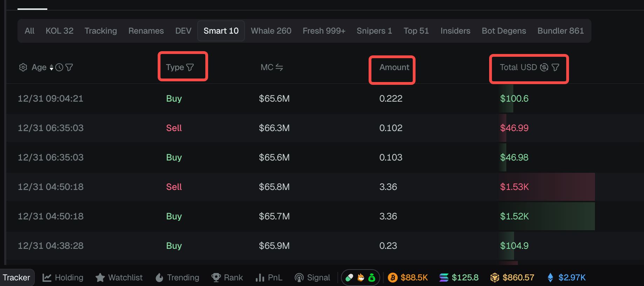
Task: Toggle MC swap arrows in header
Action: [279, 67]
